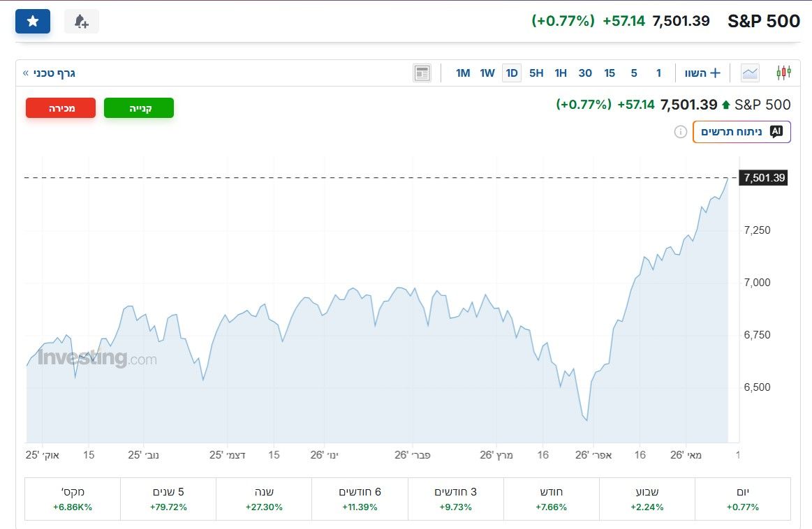Image resolution: width=812 pixels, height=529 pixels.
Task: Select the 6 months +11.39% range
Action: click(x=360, y=499)
